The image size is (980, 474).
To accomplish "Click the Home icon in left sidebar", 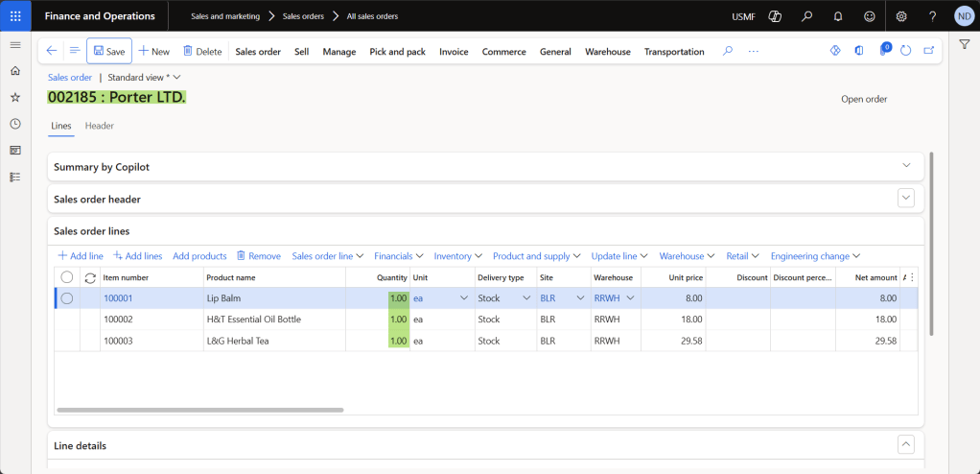I will (x=14, y=71).
